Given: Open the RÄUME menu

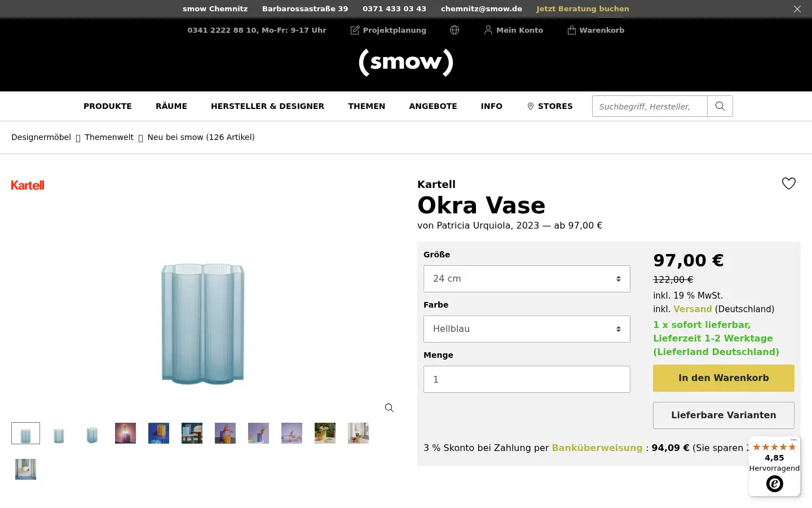Looking at the screenshot, I should tap(171, 106).
